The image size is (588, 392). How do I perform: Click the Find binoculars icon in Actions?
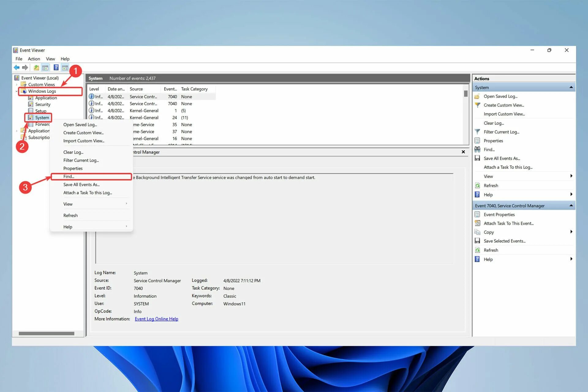point(477,149)
